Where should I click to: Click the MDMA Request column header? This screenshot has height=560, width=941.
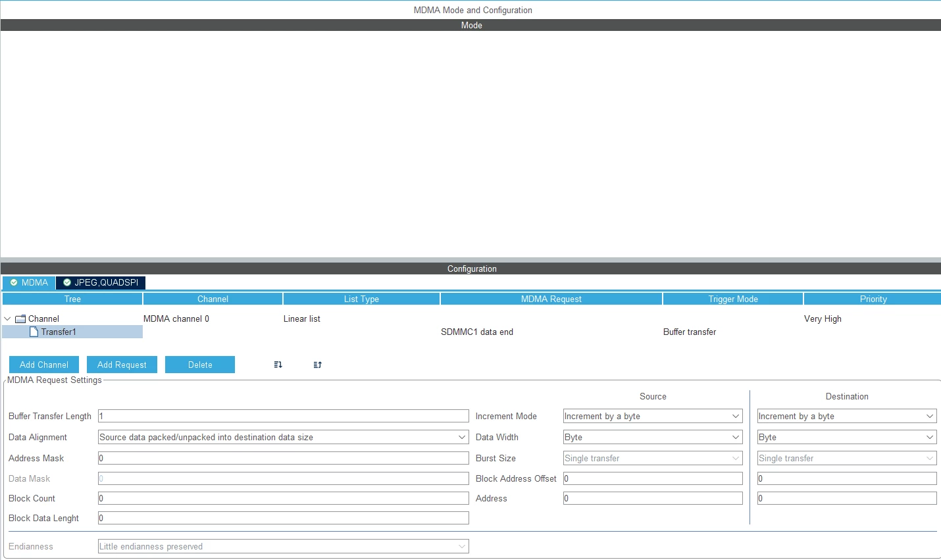[551, 299]
